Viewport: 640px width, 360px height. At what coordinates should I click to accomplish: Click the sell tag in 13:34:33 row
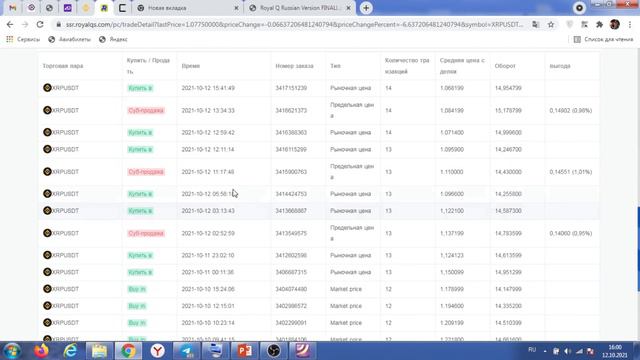146,110
